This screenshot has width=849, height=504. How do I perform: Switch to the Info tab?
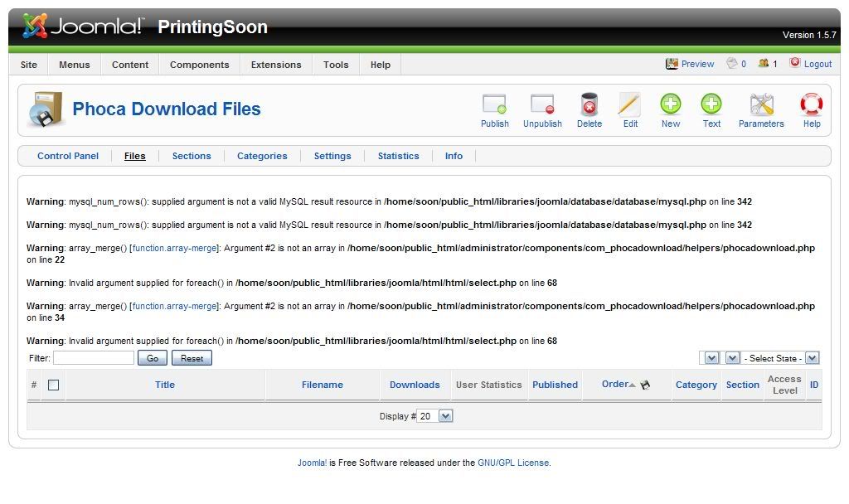tap(454, 156)
